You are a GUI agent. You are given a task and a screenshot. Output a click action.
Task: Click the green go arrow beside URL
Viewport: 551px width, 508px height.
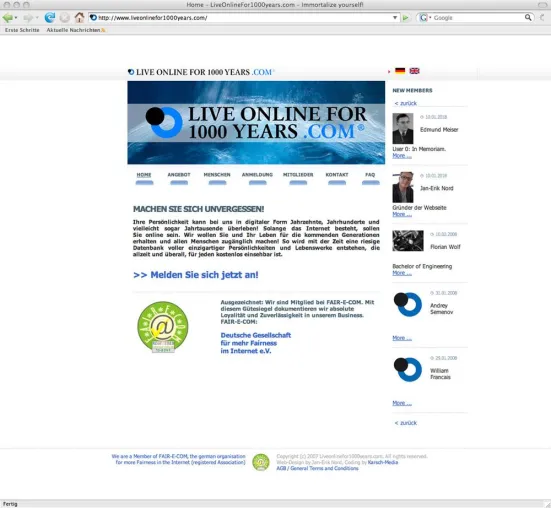[x=406, y=18]
